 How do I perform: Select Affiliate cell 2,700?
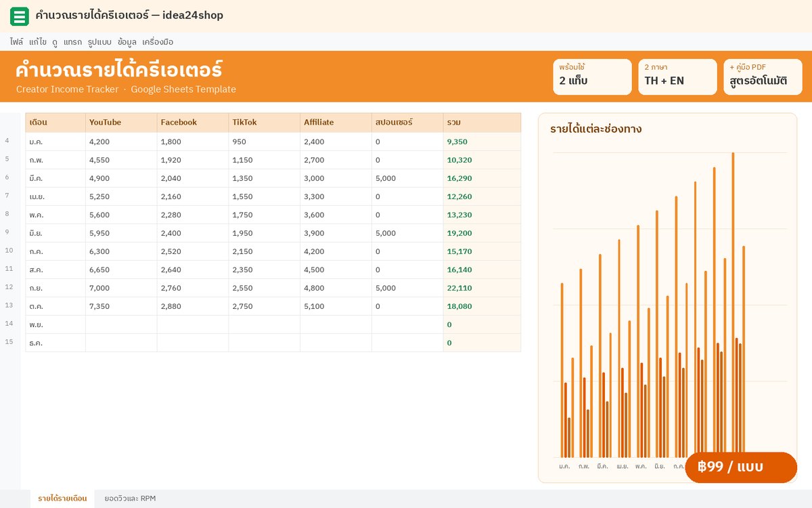(336, 160)
